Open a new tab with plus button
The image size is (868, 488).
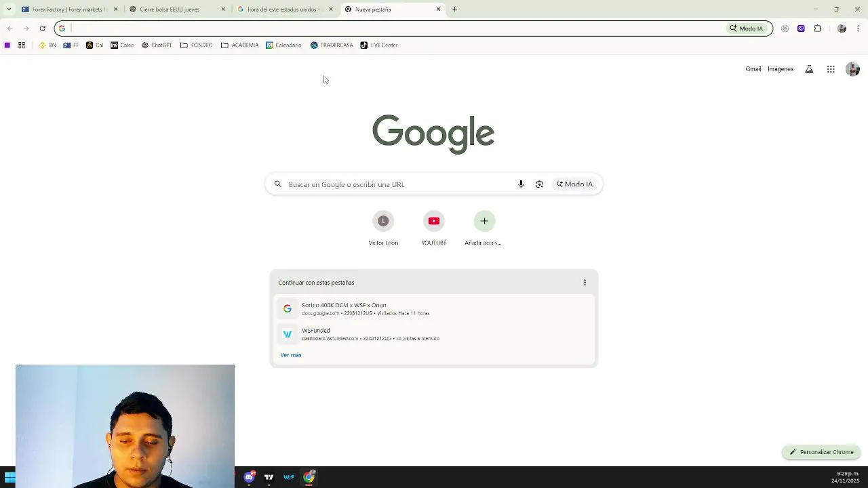click(x=455, y=9)
